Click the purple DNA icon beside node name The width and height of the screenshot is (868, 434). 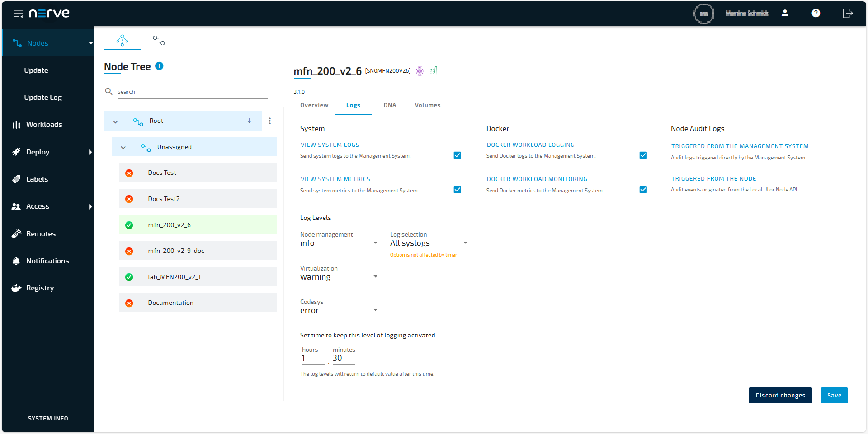pyautogui.click(x=420, y=71)
